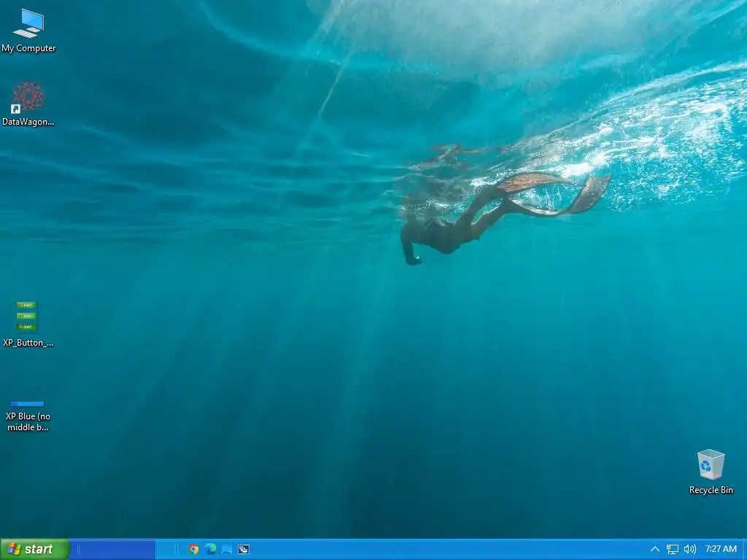Open the task view windows icon in taskbar
The image size is (747, 560).
coord(244,549)
